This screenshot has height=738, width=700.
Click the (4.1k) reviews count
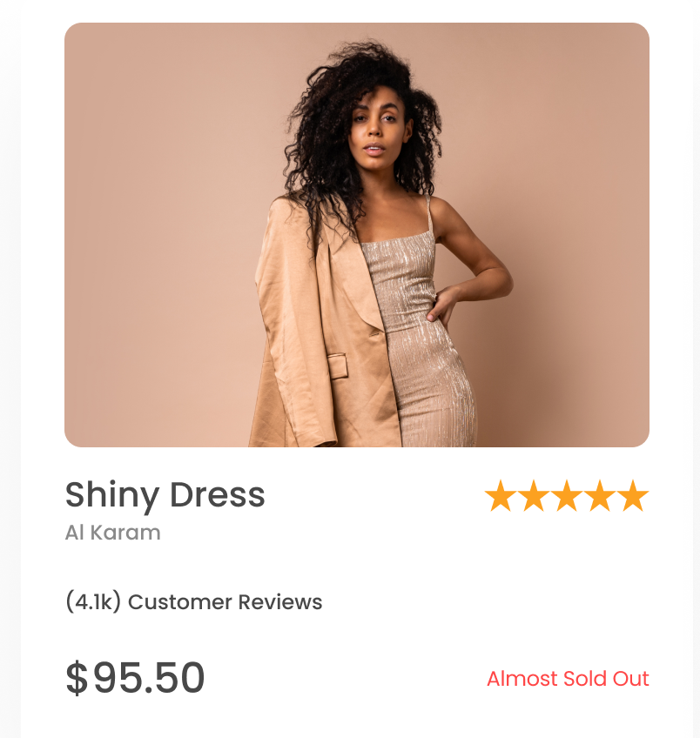tap(91, 601)
